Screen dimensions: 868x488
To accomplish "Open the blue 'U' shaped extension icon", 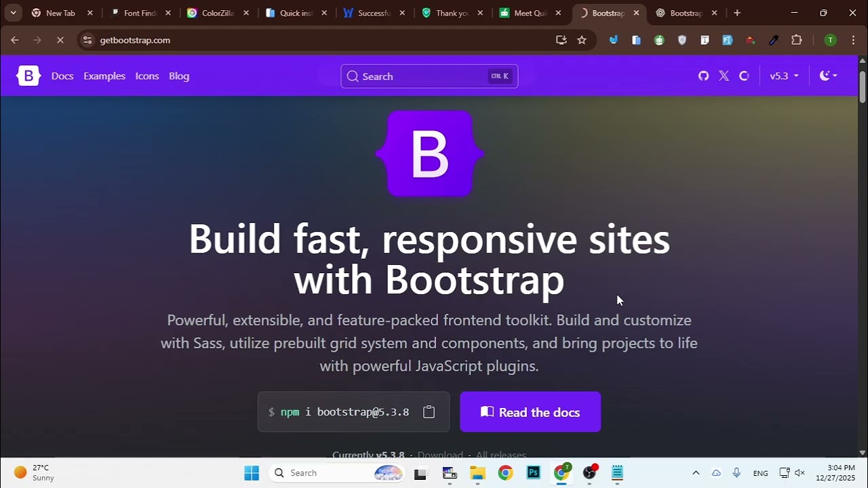I will [x=614, y=40].
